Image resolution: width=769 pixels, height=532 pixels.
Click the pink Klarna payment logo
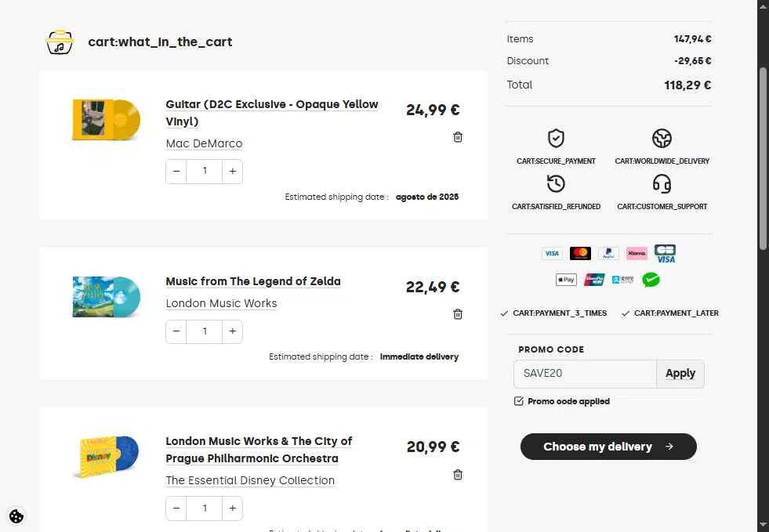click(x=637, y=254)
